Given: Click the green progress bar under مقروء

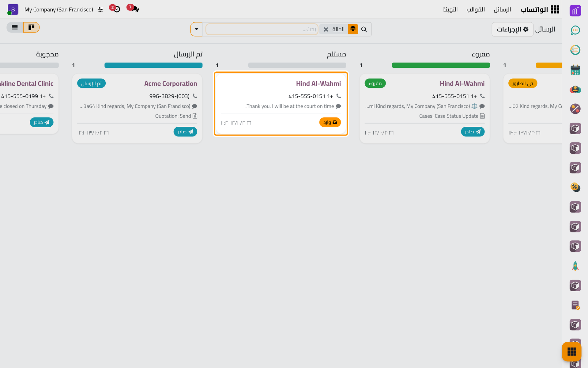Looking at the screenshot, I should coord(441,65).
